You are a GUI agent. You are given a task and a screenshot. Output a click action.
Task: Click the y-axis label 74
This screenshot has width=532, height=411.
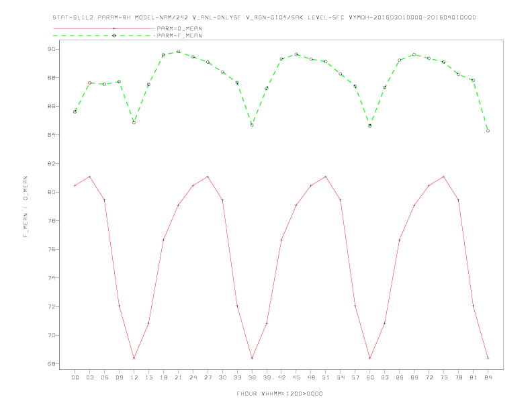(52, 278)
